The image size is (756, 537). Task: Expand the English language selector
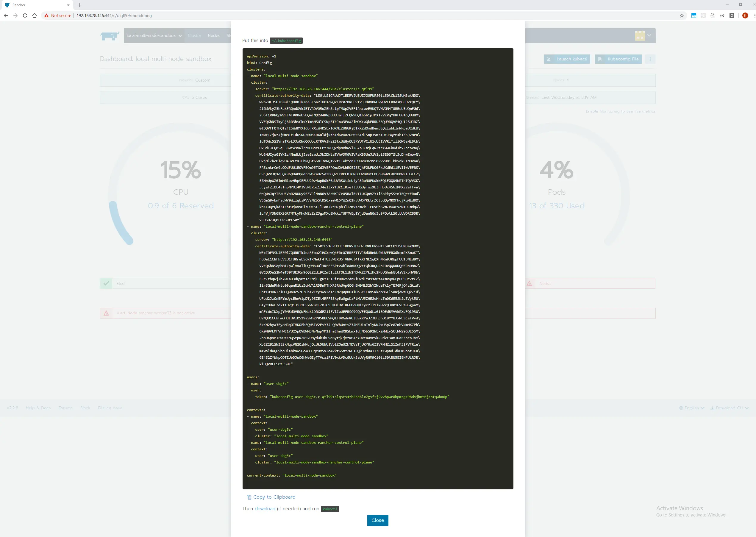tap(691, 408)
